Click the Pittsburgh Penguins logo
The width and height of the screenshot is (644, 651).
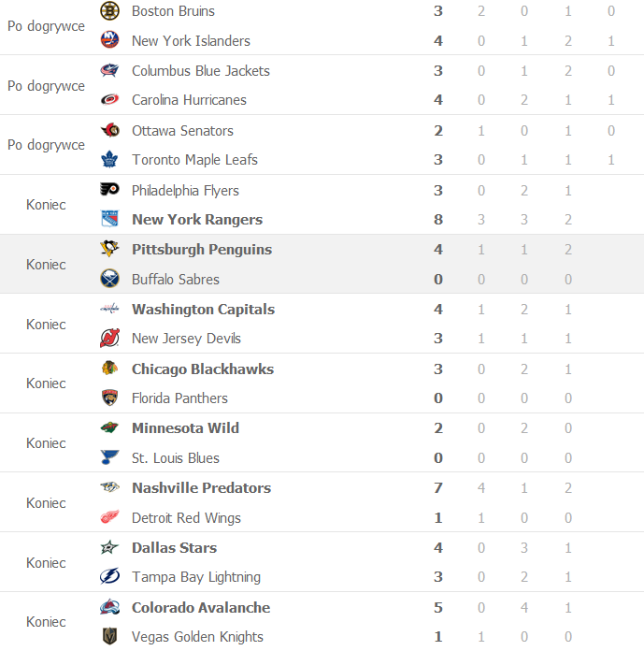point(109,250)
